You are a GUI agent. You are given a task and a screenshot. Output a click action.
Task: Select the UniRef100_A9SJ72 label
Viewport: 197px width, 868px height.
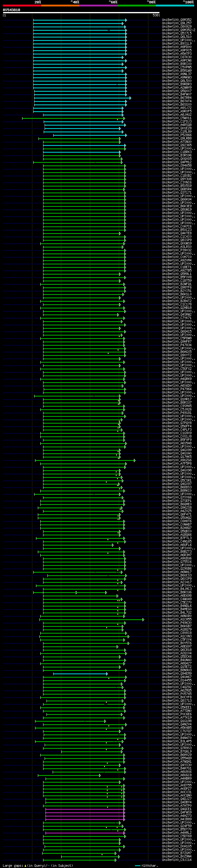click(177, 108)
